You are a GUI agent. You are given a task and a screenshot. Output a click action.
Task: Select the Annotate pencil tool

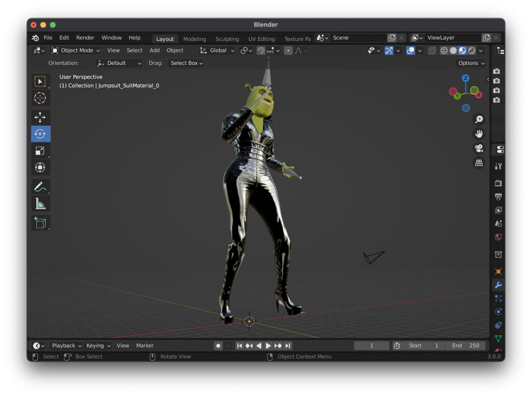pyautogui.click(x=40, y=187)
